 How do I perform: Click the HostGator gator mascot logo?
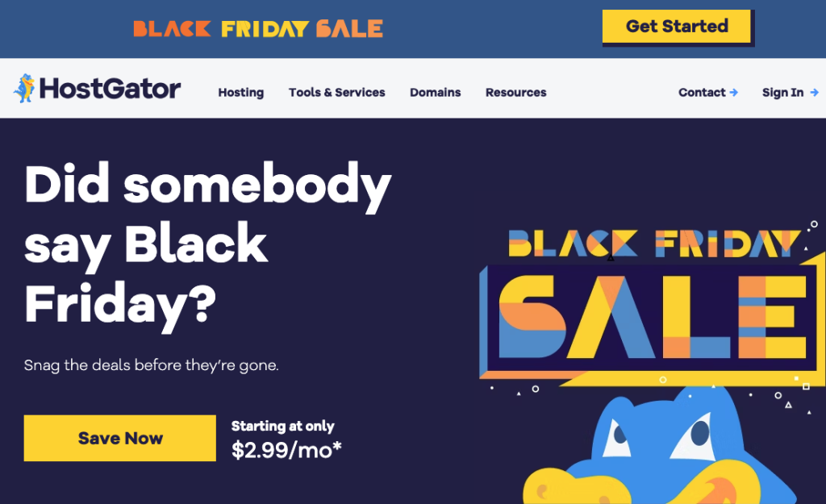(24, 89)
